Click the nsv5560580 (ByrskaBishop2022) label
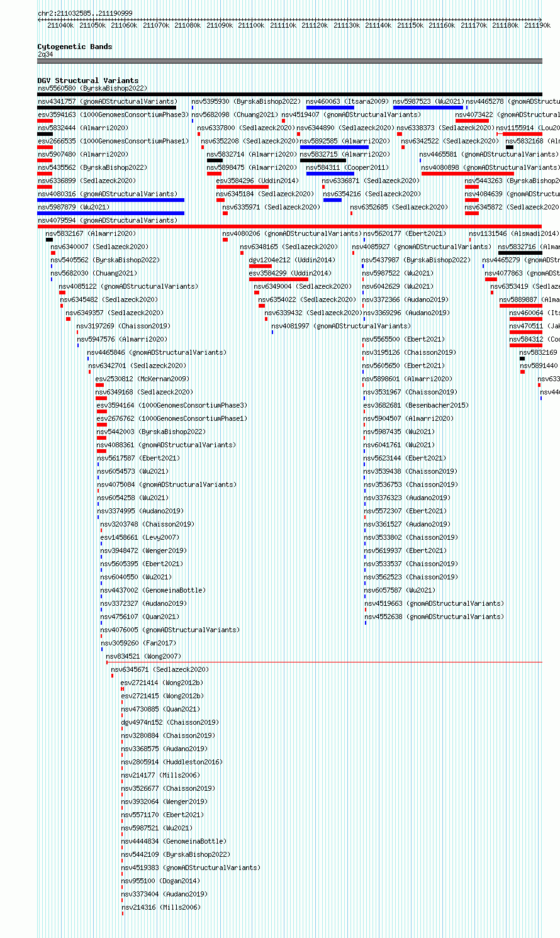The height and width of the screenshot is (938, 560). point(92,89)
